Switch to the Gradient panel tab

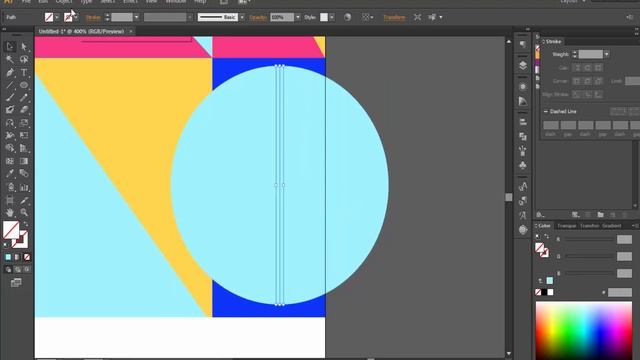tap(611, 226)
